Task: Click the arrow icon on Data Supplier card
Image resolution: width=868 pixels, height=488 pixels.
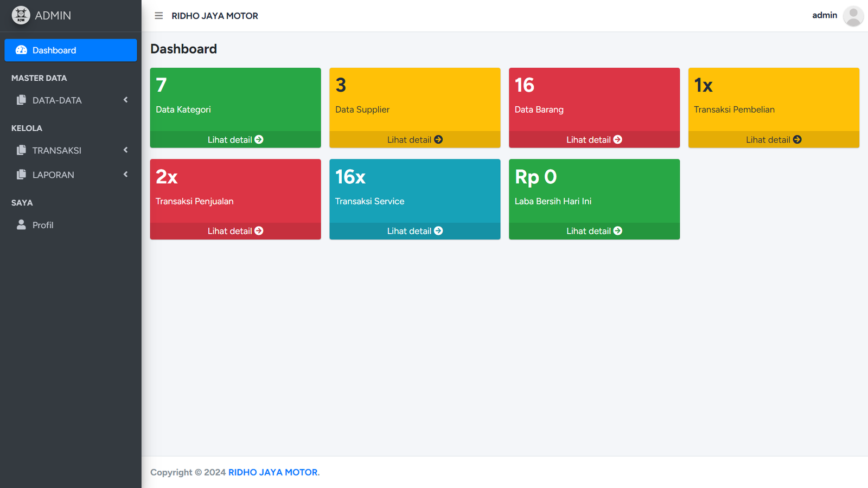Action: tap(438, 139)
